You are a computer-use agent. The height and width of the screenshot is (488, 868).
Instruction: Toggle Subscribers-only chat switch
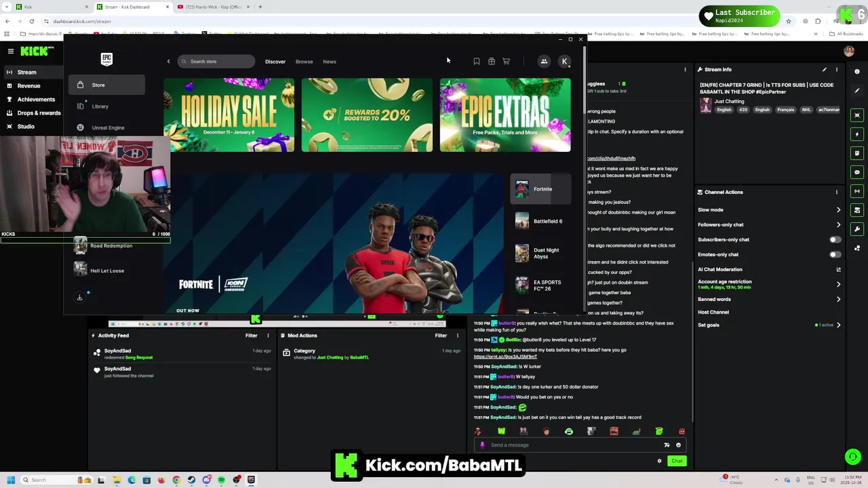(x=835, y=239)
